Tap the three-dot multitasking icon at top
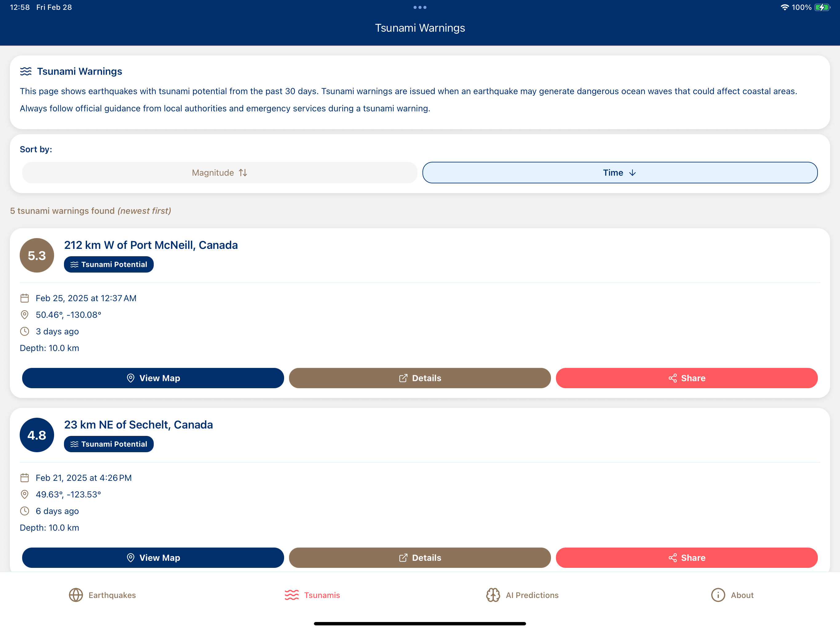This screenshot has height=630, width=840. tap(420, 7)
